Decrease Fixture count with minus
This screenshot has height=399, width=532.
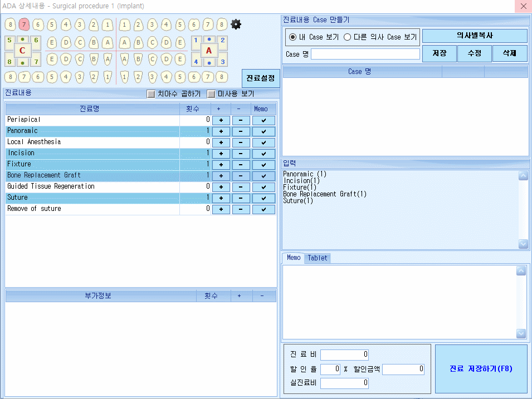pos(241,165)
